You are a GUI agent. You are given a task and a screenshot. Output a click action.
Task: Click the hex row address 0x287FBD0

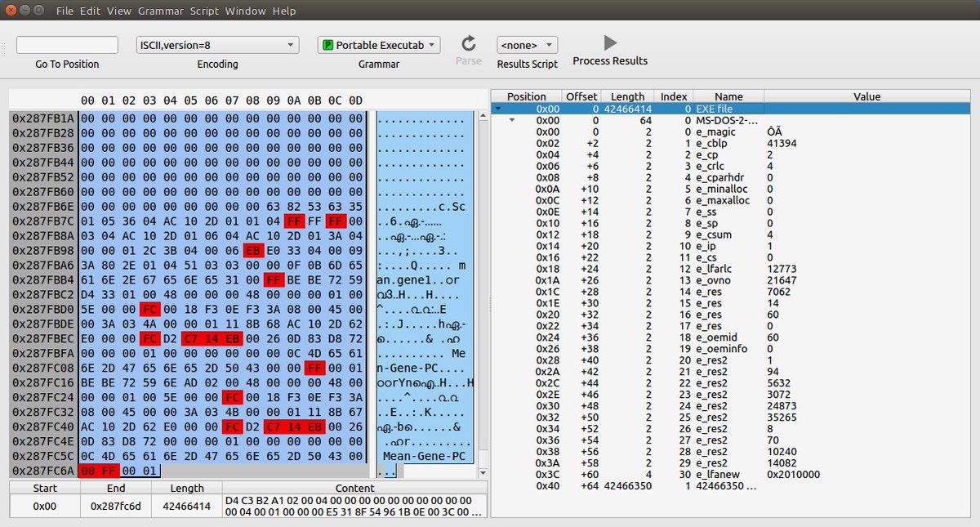(42, 310)
